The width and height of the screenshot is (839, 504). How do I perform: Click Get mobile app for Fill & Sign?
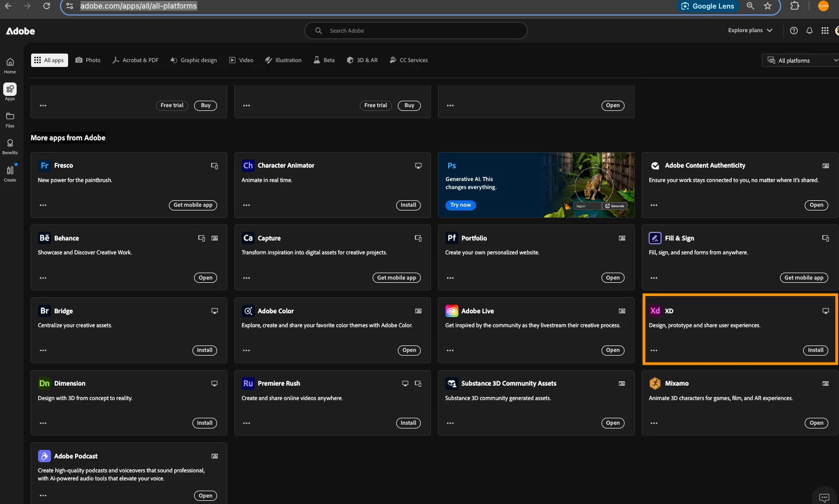pos(804,278)
